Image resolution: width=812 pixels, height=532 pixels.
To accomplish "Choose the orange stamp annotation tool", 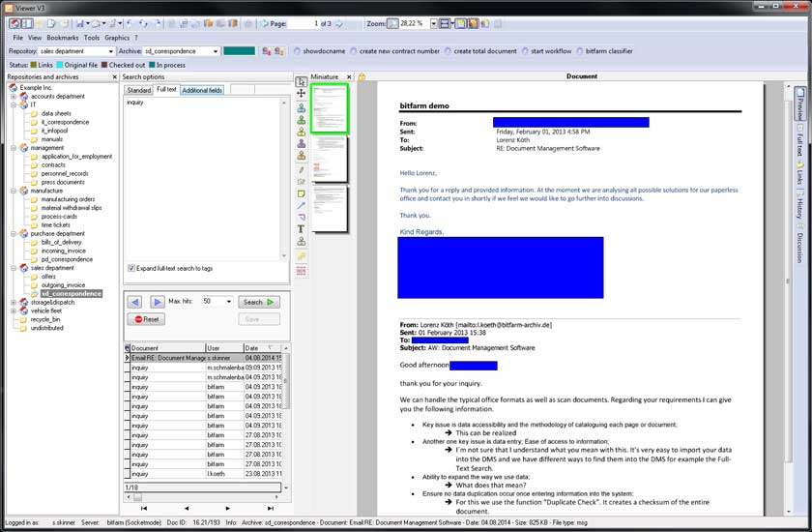I will (x=301, y=156).
